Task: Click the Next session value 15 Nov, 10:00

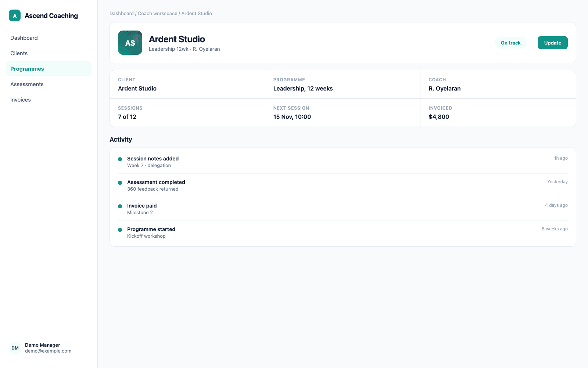Action: [292, 117]
